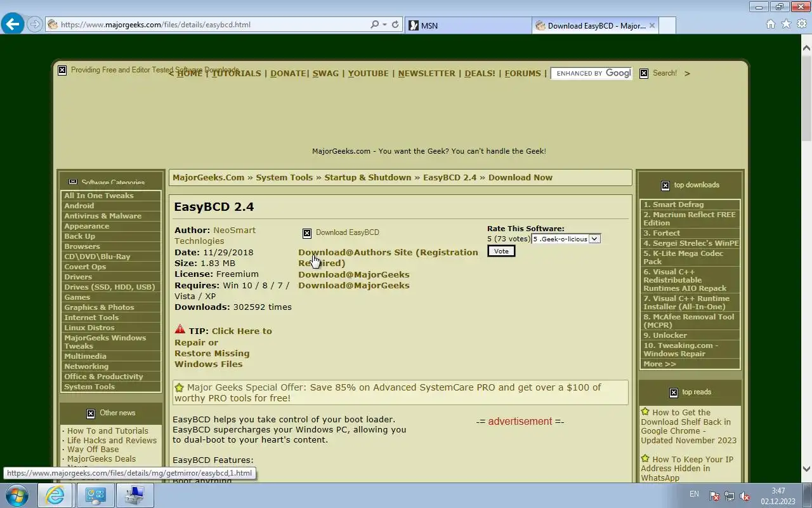812x508 pixels.
Task: Open the control panel taskbar icon
Action: pos(95,495)
